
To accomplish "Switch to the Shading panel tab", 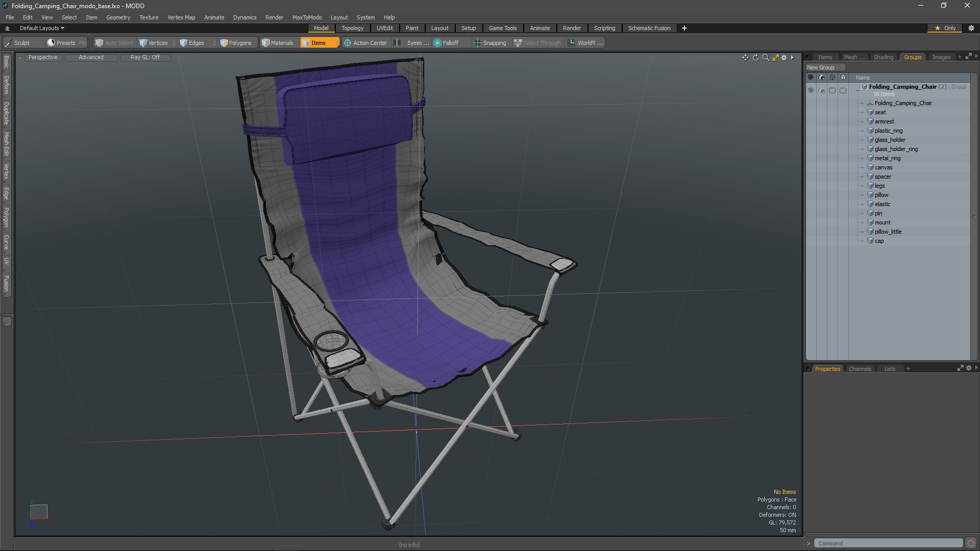I will tap(883, 57).
